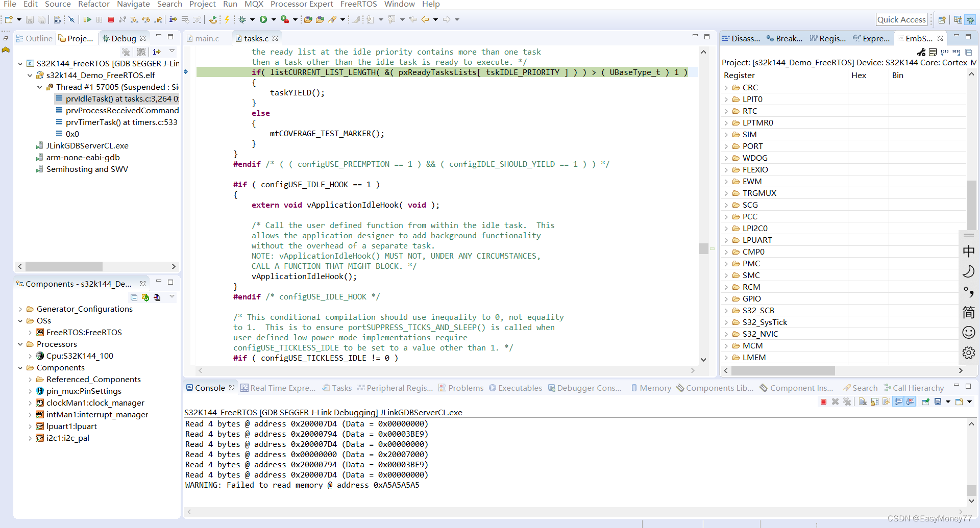Screen dimensions: 980x528
Task: Clear the console output with gray X icon
Action: tap(862, 401)
